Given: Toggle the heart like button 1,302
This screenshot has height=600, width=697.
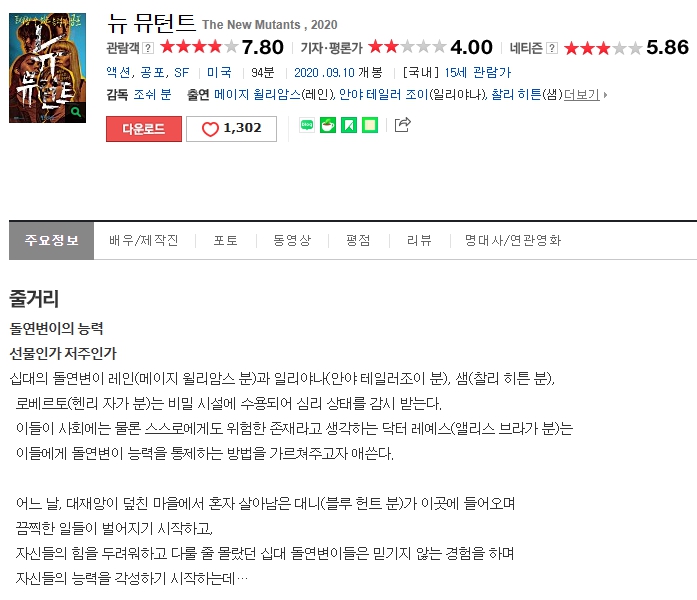Looking at the screenshot, I should [231, 129].
